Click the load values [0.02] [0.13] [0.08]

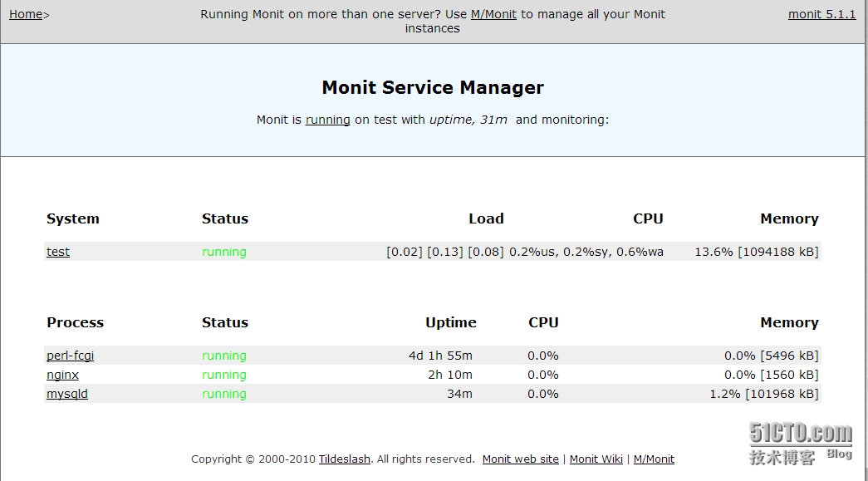pyautogui.click(x=445, y=252)
